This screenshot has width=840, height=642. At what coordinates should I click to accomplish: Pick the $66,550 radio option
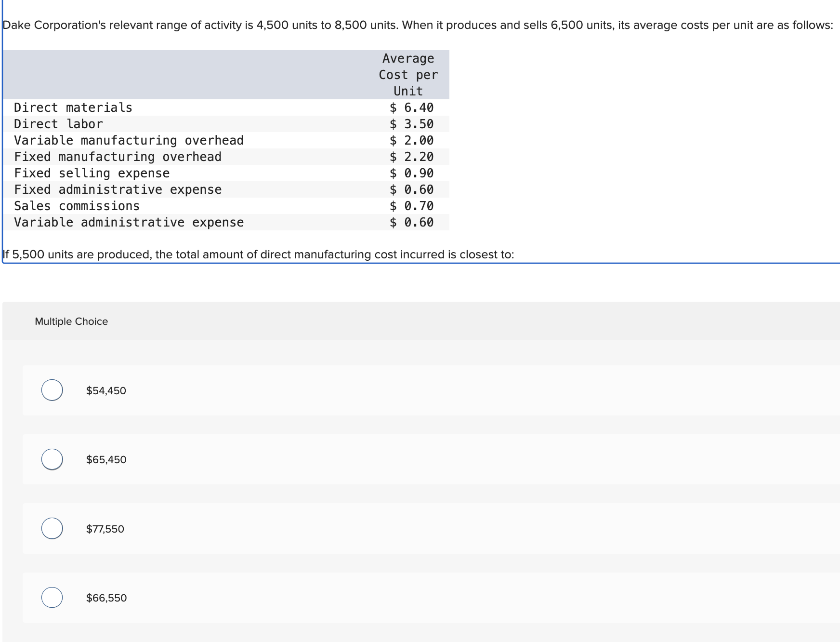[52, 598]
